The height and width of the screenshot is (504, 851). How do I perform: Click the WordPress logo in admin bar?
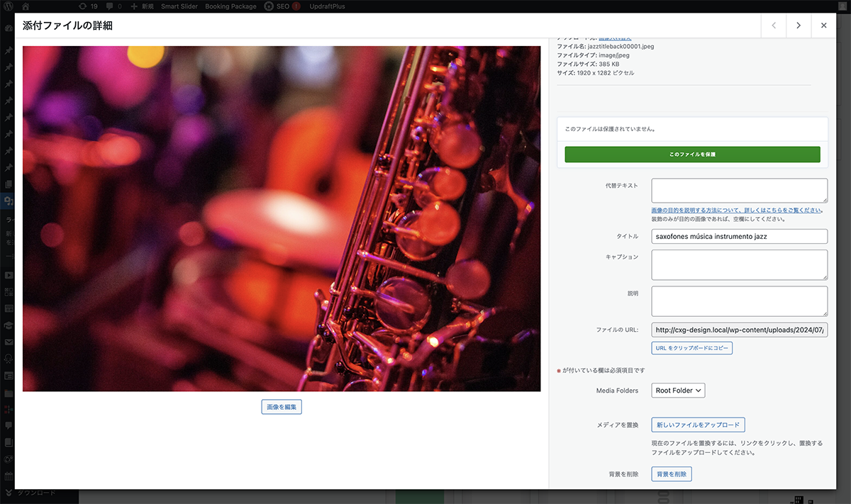[9, 6]
